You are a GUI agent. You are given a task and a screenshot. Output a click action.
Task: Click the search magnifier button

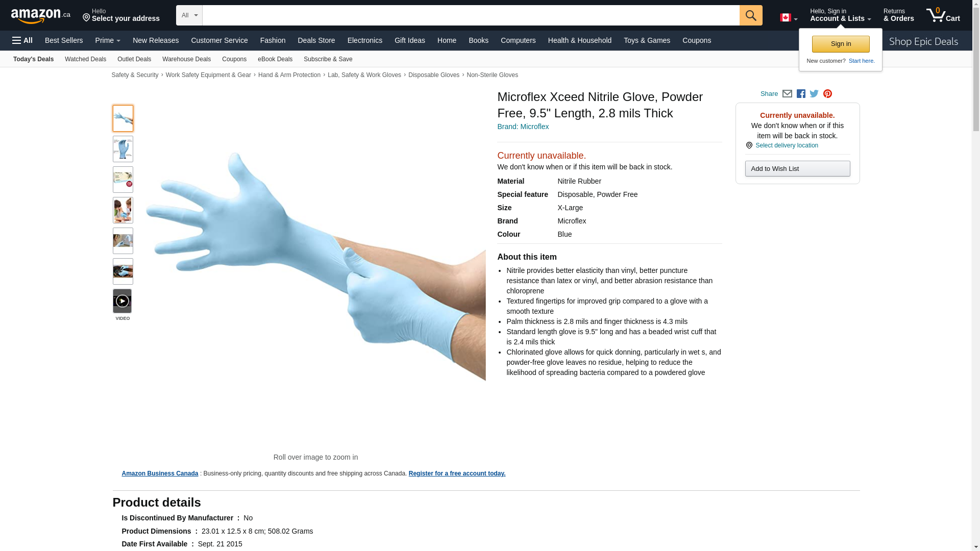tap(751, 15)
